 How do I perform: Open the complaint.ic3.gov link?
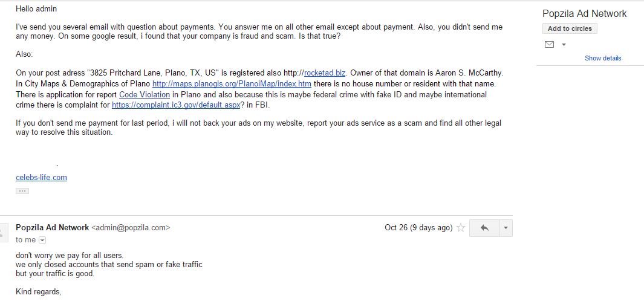coord(176,105)
